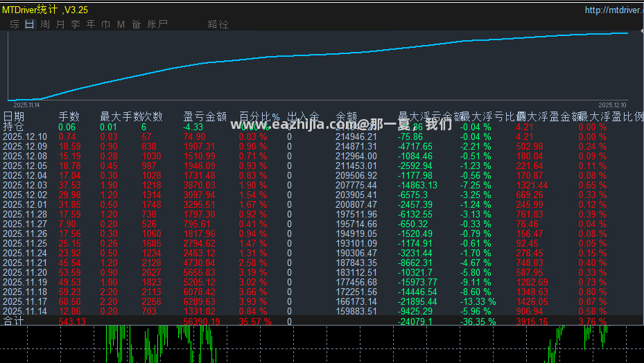Open the 币 currency tab

point(106,24)
